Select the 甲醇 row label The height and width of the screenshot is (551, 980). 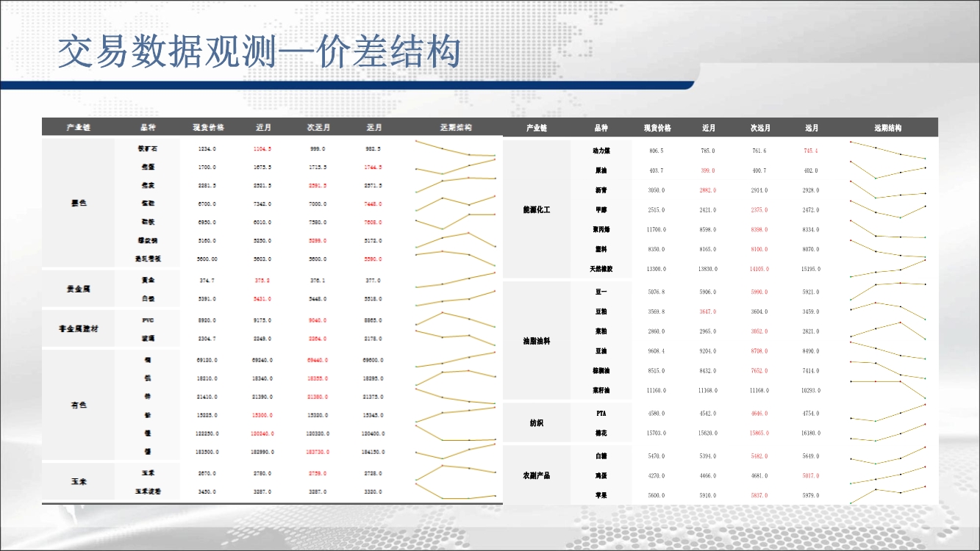point(601,210)
